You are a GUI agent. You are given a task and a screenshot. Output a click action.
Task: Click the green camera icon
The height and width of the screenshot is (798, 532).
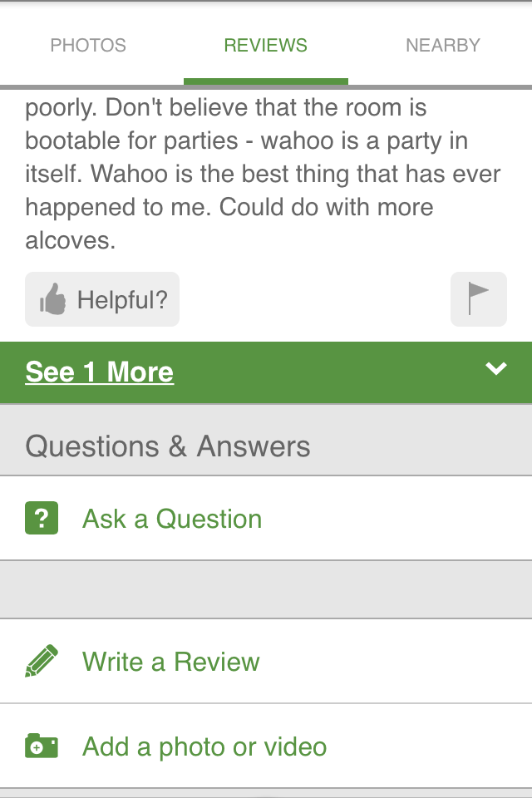(x=42, y=746)
